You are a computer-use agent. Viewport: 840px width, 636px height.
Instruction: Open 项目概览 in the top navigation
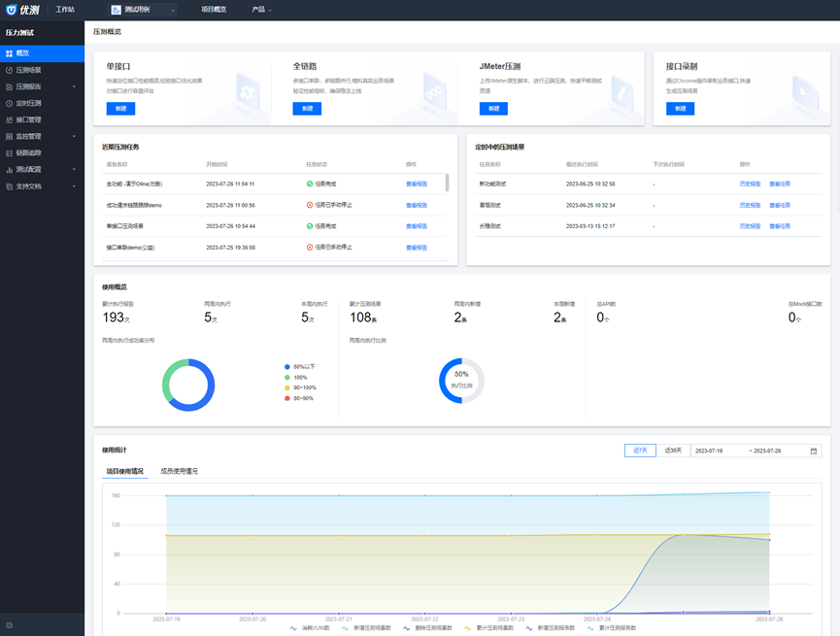click(x=214, y=10)
